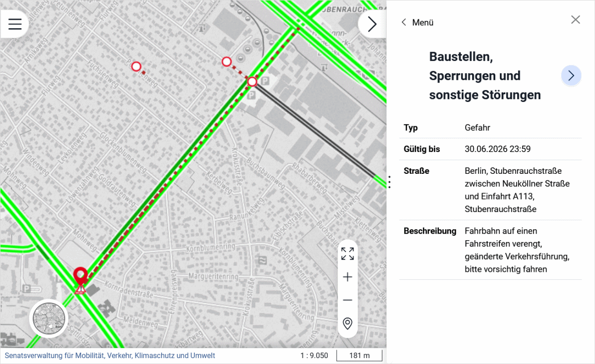
Task: Click the three-dot panel resize handle
Action: 390,182
